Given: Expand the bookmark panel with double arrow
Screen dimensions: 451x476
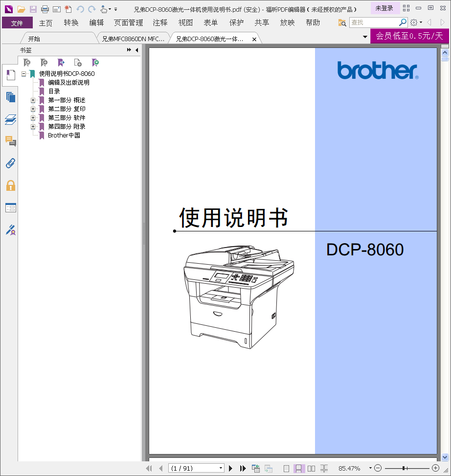Looking at the screenshot, I should point(129,50).
